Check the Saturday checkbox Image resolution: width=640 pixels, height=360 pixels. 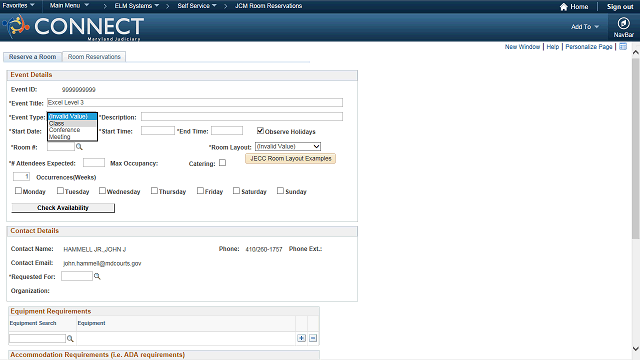click(x=236, y=191)
